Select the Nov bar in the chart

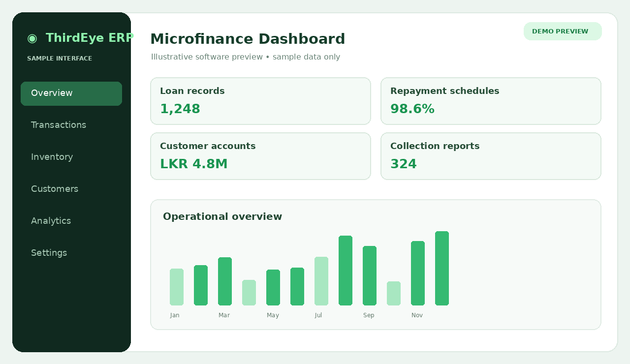click(x=418, y=273)
